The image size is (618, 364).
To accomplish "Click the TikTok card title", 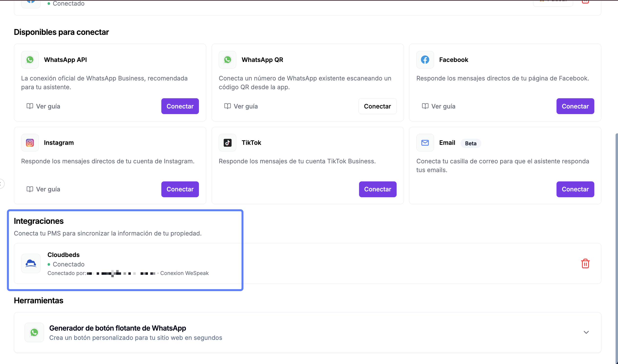I will click(x=251, y=143).
